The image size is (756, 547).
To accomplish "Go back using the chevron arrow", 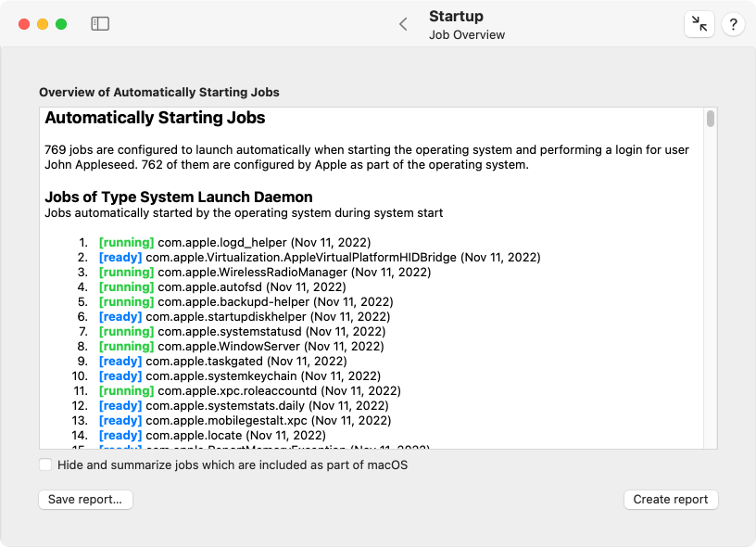I will click(x=404, y=24).
